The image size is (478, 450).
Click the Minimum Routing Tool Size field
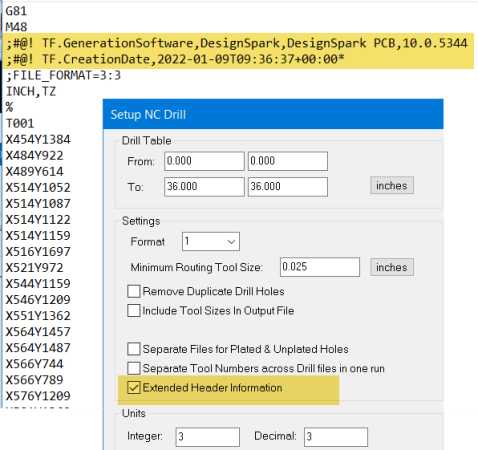tap(320, 267)
